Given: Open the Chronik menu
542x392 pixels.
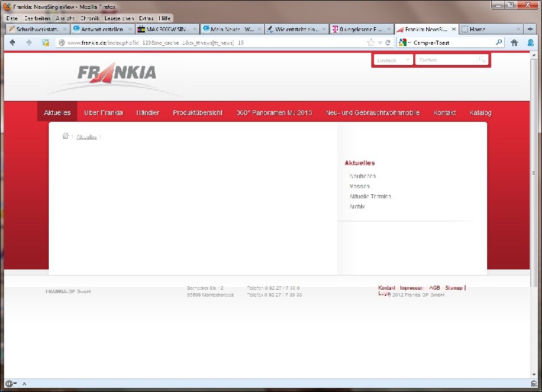Looking at the screenshot, I should tap(89, 18).
